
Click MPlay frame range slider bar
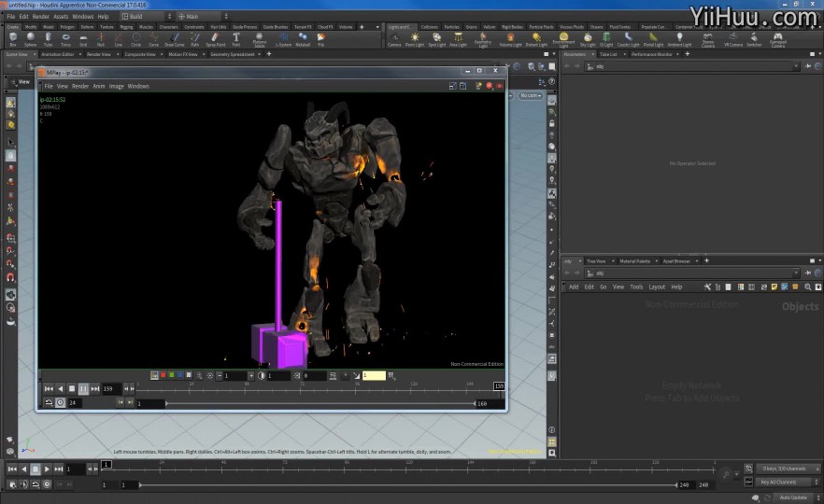(x=320, y=403)
